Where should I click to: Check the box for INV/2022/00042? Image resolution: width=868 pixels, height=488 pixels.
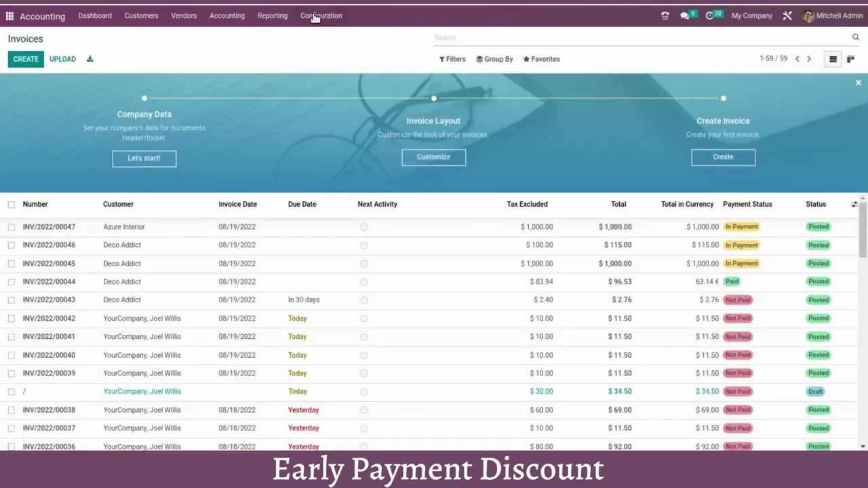pyautogui.click(x=12, y=319)
